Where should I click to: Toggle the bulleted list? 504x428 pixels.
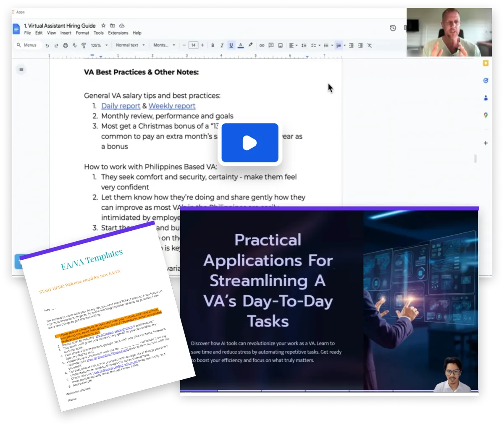coord(326,45)
